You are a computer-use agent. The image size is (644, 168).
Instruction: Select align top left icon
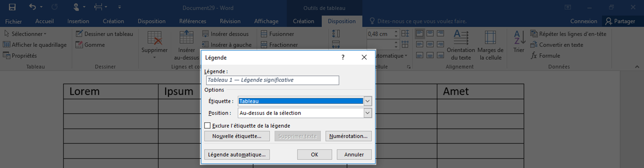(x=419, y=33)
